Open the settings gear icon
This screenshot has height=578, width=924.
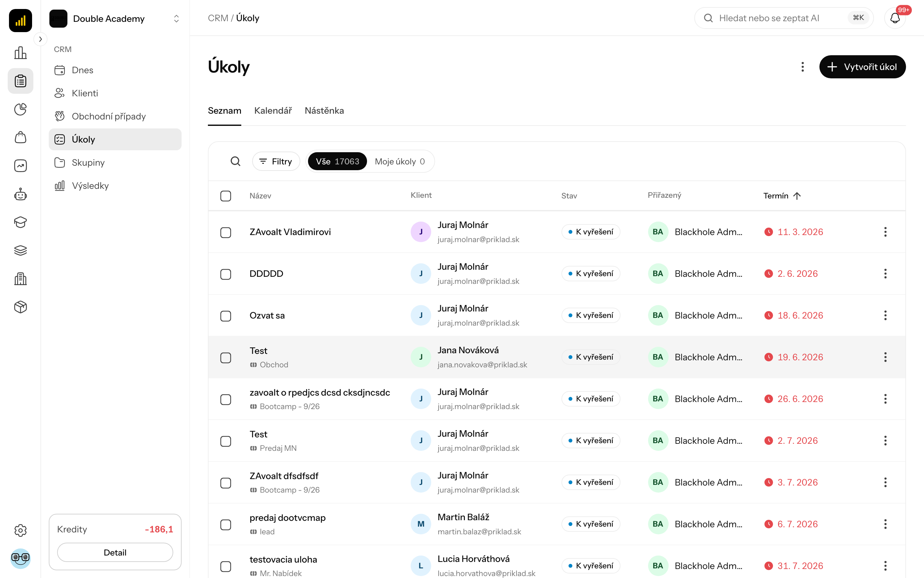click(20, 530)
